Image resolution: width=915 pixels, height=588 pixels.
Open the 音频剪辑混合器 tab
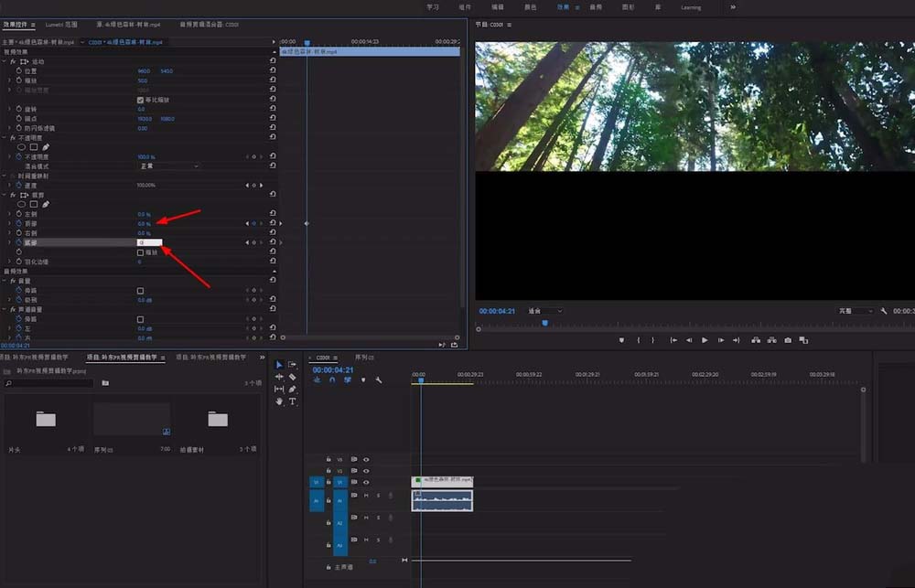209,25
